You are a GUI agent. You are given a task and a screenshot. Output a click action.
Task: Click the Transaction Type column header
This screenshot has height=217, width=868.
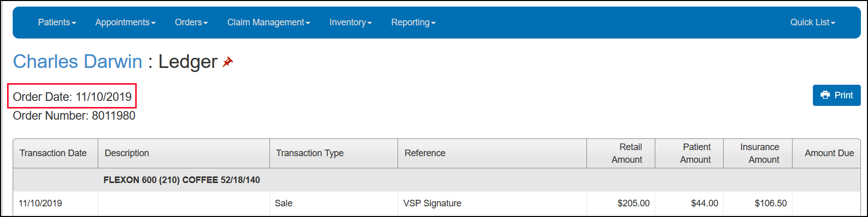pos(334,153)
